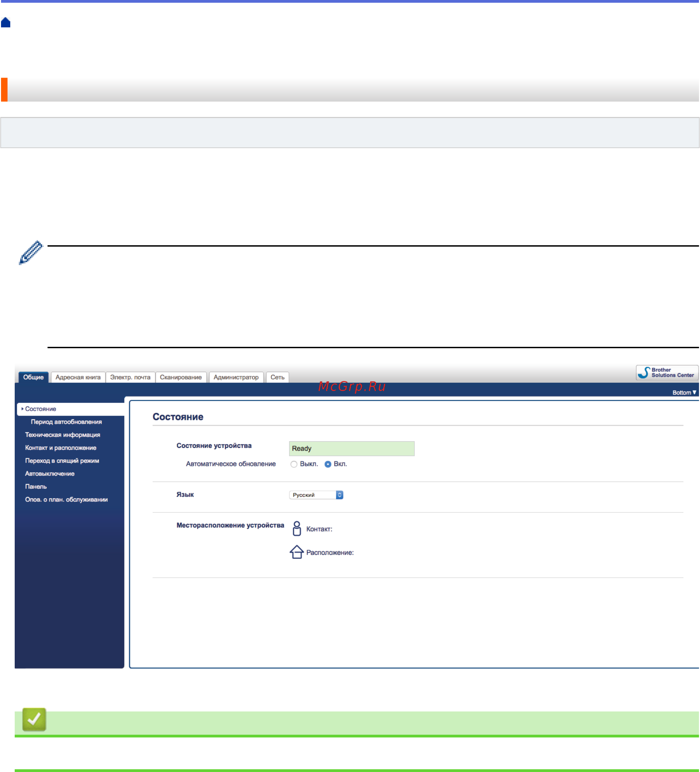Open the Сеть tab

click(277, 377)
